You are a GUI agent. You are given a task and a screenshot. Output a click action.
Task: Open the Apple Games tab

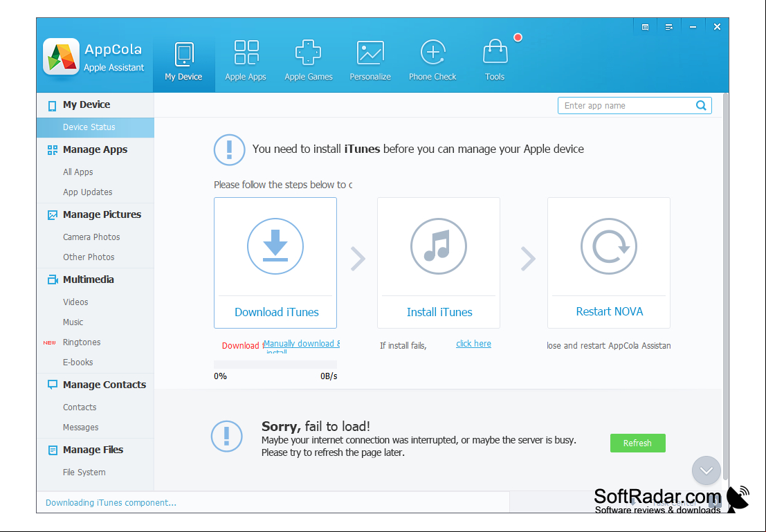[x=308, y=62]
